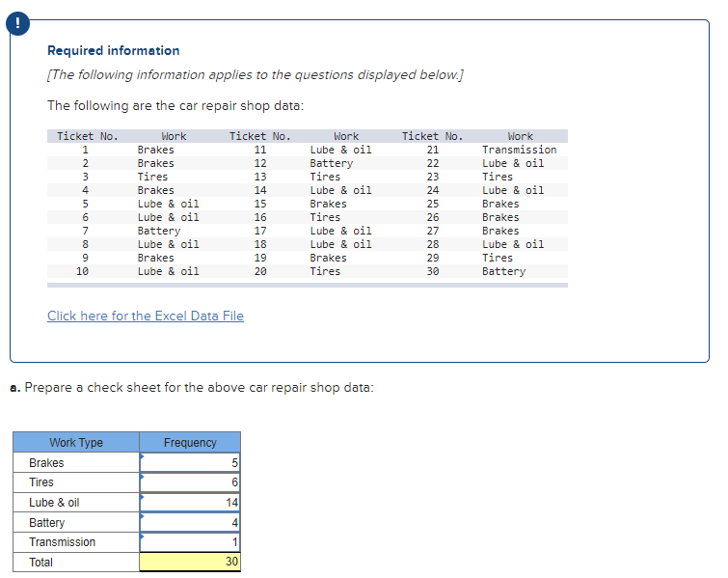Click ticket 20 Tires entry
This screenshot has height=578, width=728.
tap(325, 271)
